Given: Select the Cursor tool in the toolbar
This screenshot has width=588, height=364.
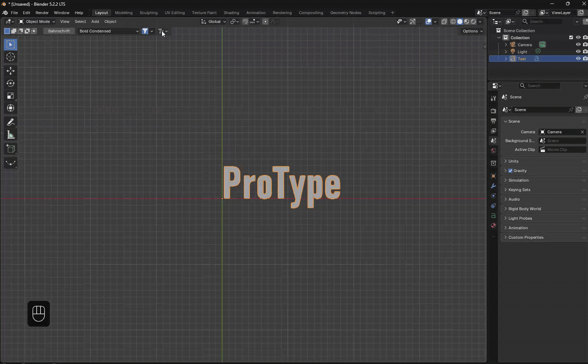Looking at the screenshot, I should tap(11, 57).
